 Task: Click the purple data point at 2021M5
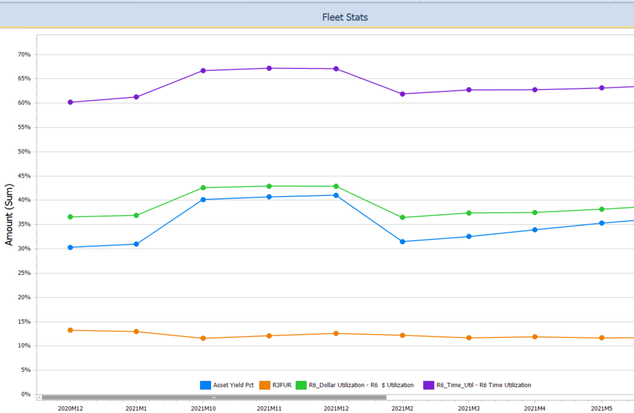[x=602, y=88]
